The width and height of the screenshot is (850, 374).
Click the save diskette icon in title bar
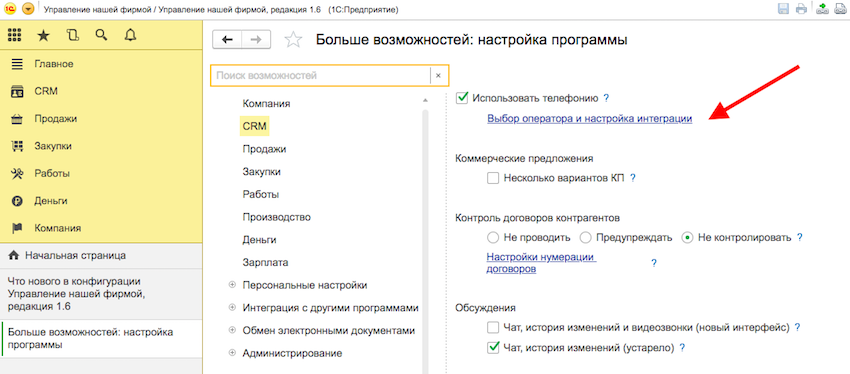coord(783,9)
